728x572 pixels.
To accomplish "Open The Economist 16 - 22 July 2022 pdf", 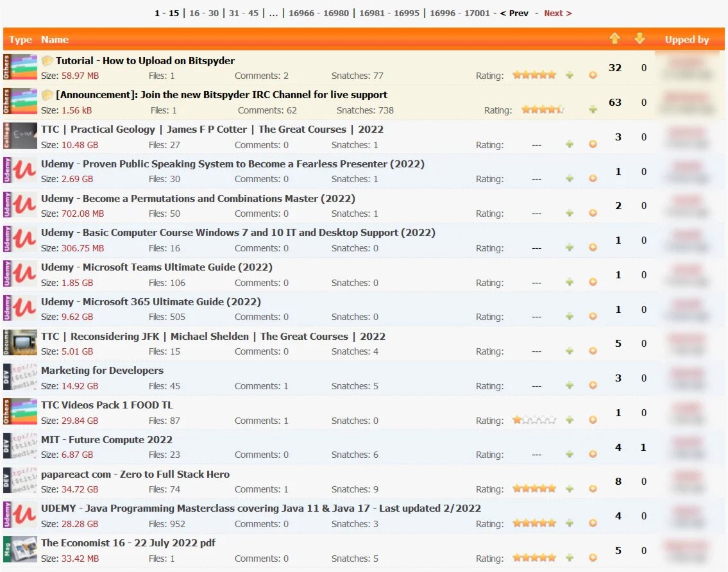I will [x=128, y=543].
